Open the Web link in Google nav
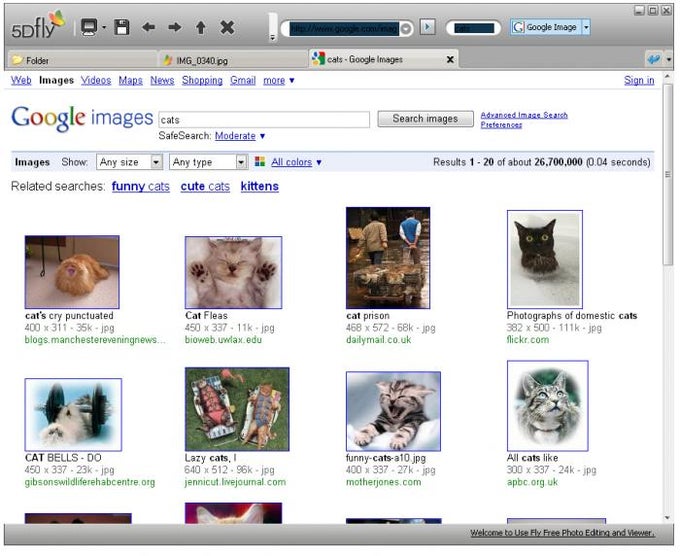Image resolution: width=680 pixels, height=556 pixels. tap(21, 80)
